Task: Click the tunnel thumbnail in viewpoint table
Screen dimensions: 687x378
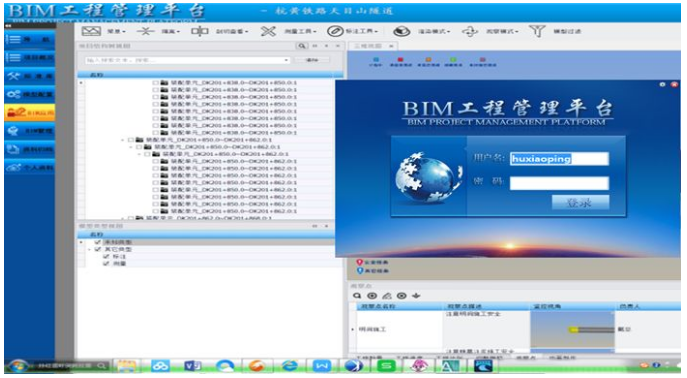Action: pyautogui.click(x=572, y=329)
